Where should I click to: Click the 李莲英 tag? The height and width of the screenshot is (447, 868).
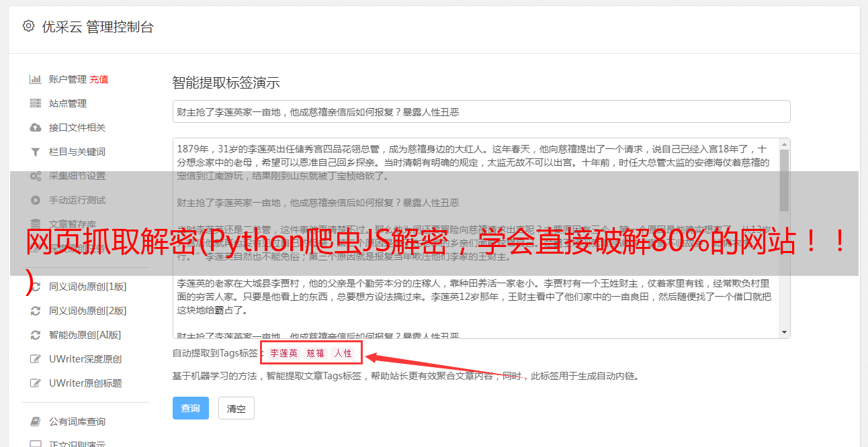[284, 353]
